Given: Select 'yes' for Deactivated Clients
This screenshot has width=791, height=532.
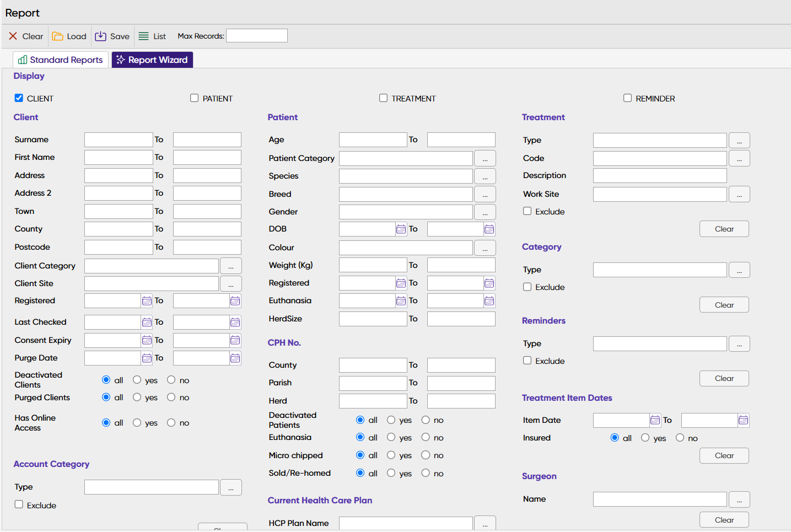Looking at the screenshot, I should click(x=137, y=380).
